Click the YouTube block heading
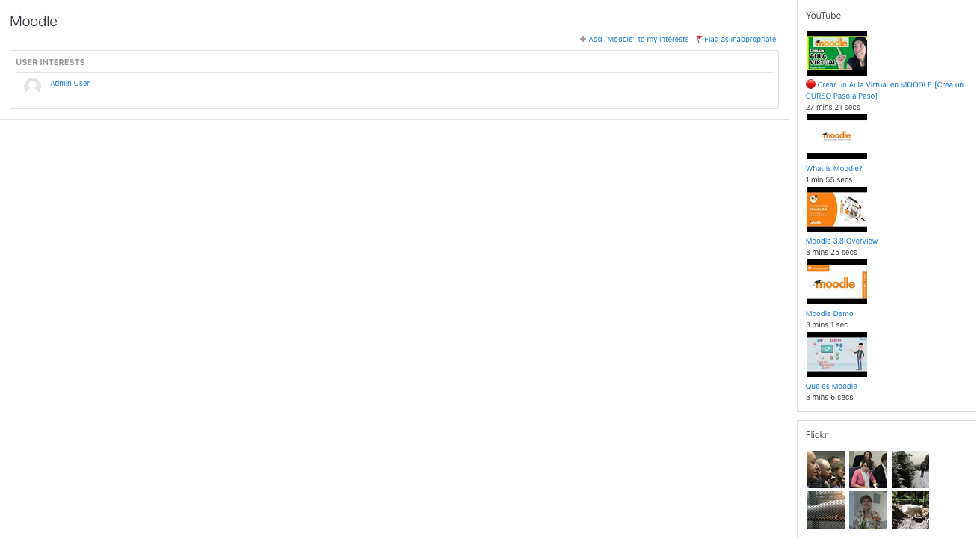The width and height of the screenshot is (980, 548). click(x=823, y=16)
